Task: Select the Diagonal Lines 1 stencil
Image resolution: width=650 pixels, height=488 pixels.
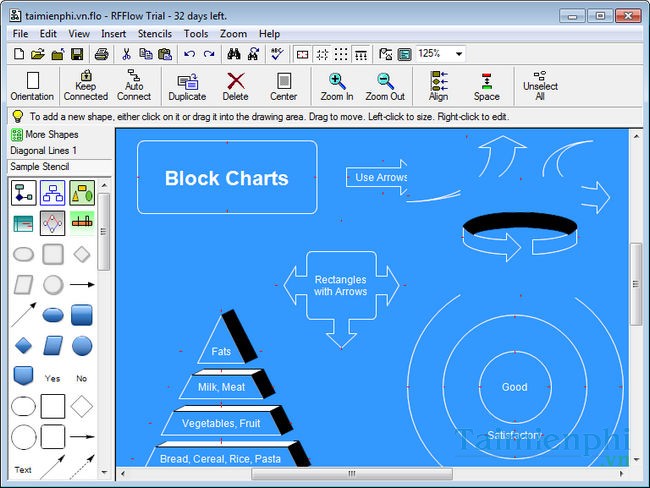Action: click(x=44, y=150)
